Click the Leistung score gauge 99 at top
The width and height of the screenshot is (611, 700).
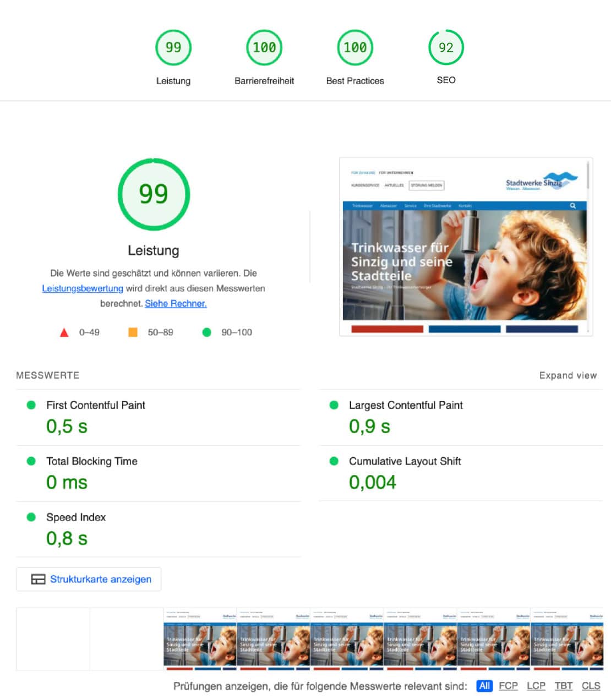[x=173, y=48]
